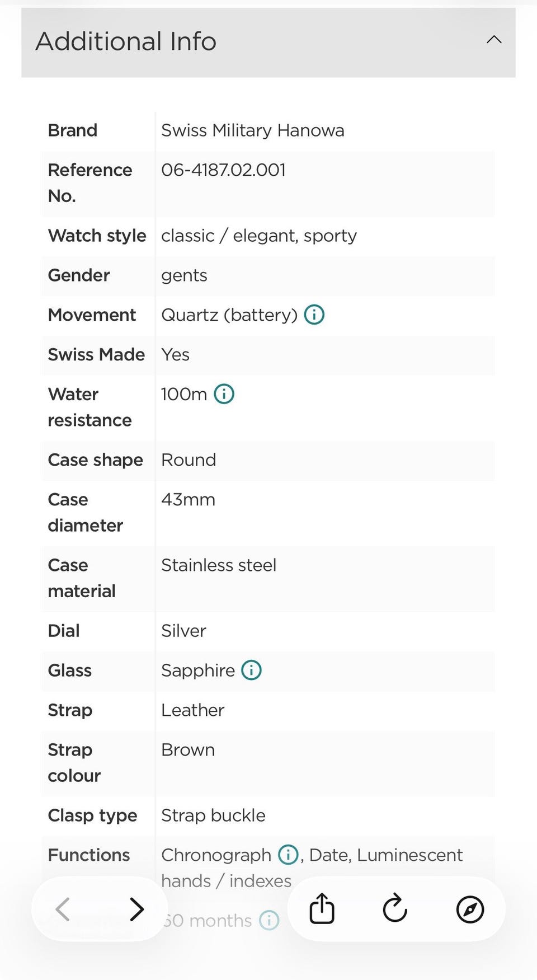537x980 pixels.
Task: Select the reference number 06-4187.02.001
Action: (x=224, y=170)
